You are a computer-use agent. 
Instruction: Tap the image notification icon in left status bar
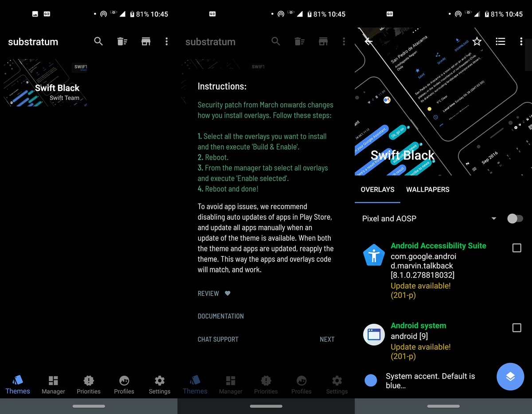[x=35, y=14]
